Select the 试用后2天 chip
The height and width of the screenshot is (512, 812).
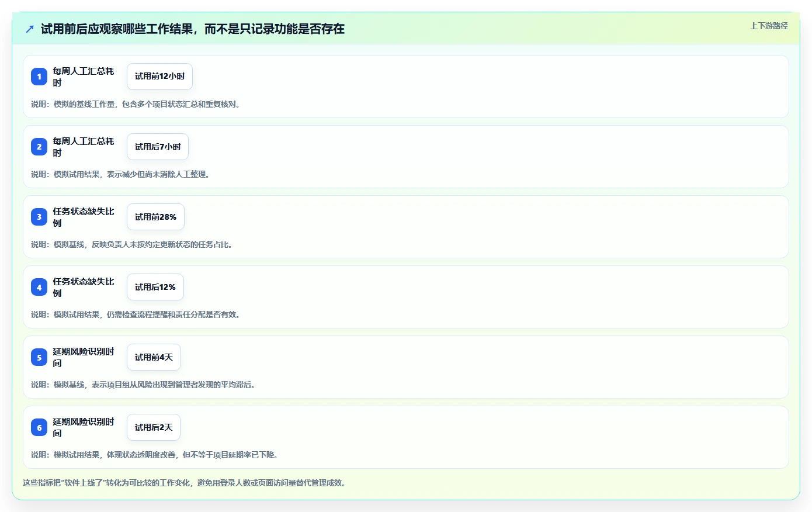pyautogui.click(x=154, y=427)
